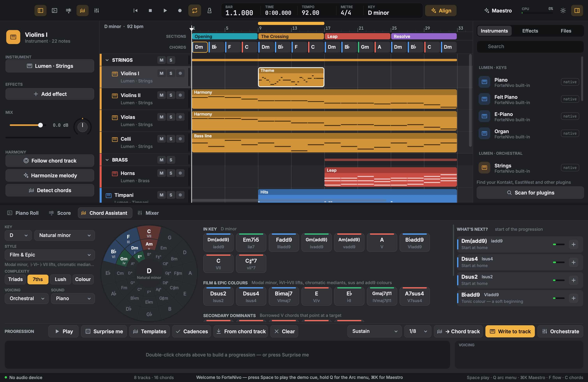The image size is (588, 382).
Task: Go to start with the rewind icon
Action: [x=135, y=11]
